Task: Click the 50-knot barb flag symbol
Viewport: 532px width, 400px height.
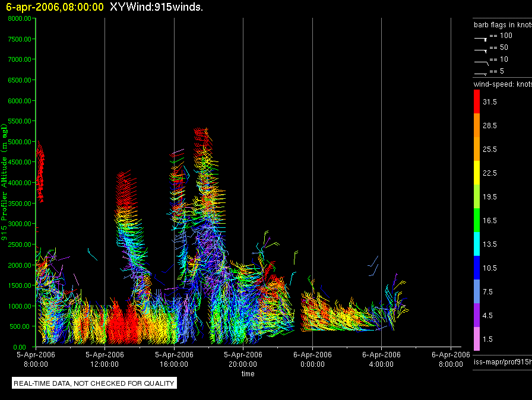Action: pyautogui.click(x=480, y=49)
